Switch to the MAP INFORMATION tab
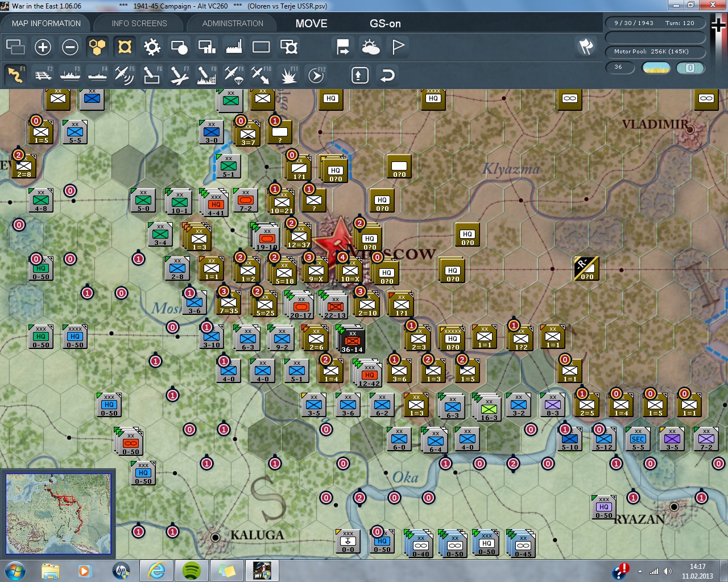 [46, 23]
